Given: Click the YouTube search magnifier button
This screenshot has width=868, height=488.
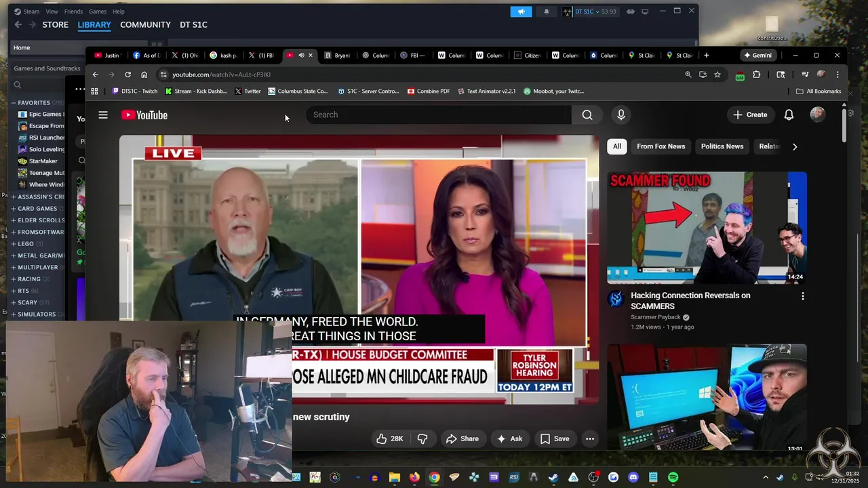Looking at the screenshot, I should (587, 115).
